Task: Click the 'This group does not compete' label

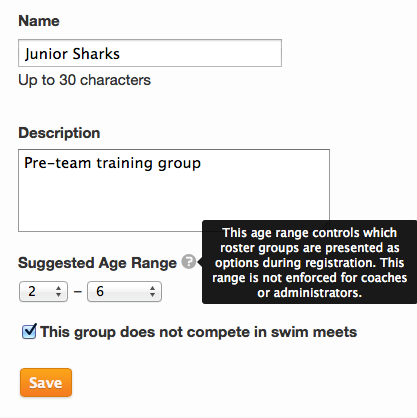Action: [198, 332]
